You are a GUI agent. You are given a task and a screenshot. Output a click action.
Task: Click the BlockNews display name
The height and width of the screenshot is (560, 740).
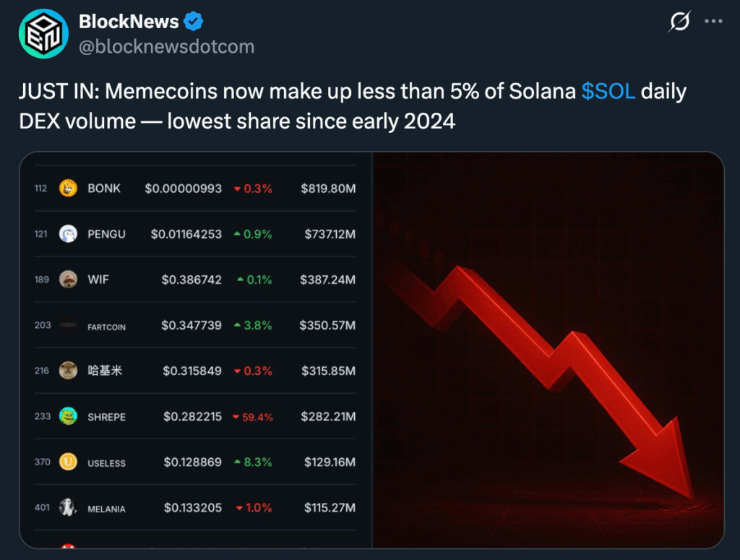point(129,22)
